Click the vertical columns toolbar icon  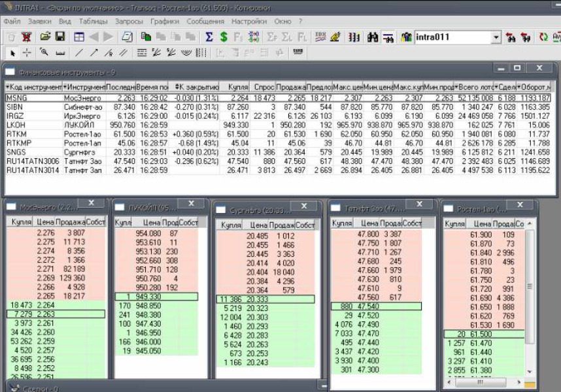click(x=354, y=37)
